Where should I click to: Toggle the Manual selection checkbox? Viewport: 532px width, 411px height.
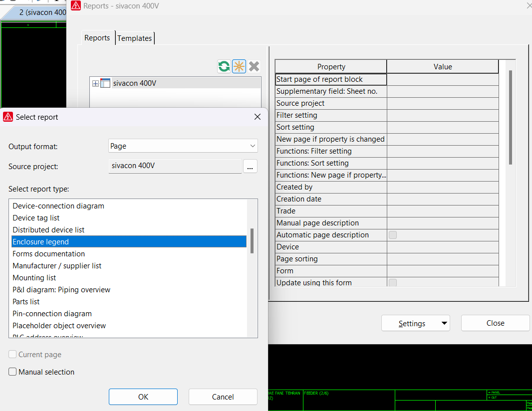(x=12, y=372)
